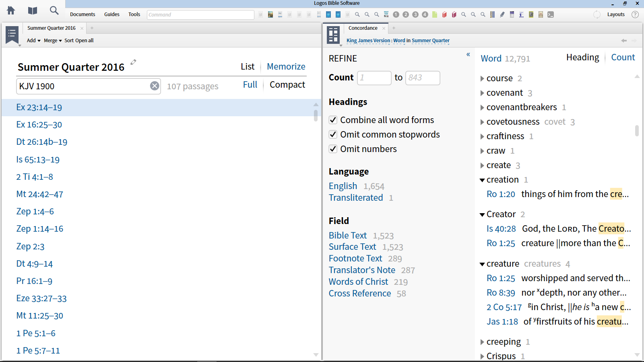Open the Add dropdown
The width and height of the screenshot is (644, 362).
tap(34, 41)
